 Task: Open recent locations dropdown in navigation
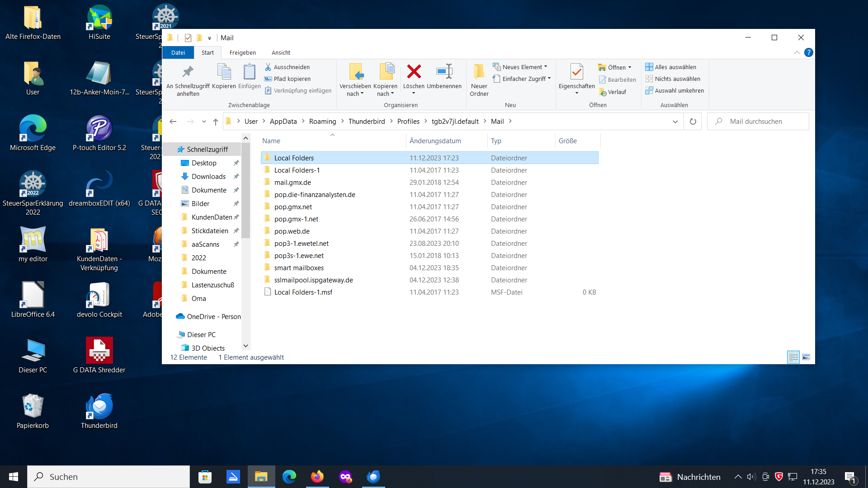pos(204,122)
